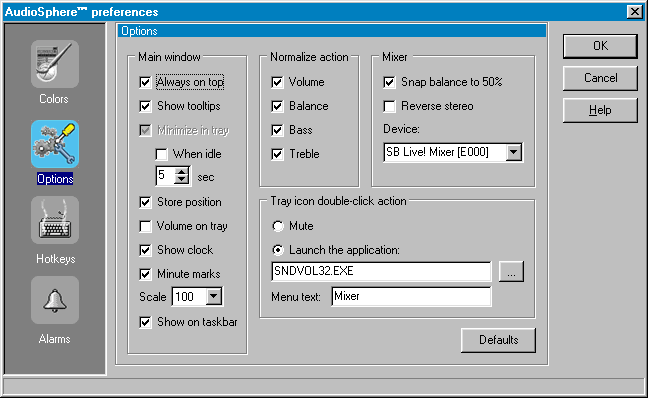Screen dimensions: 648x398
Task: Click the SNDVOL32.EXE application path field
Action: pyautogui.click(x=381, y=271)
